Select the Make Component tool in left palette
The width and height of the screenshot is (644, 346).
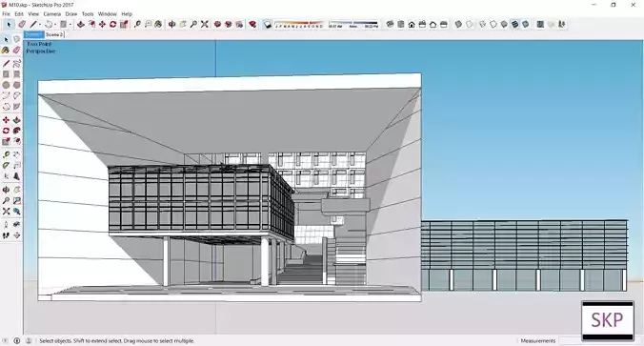tap(16, 39)
